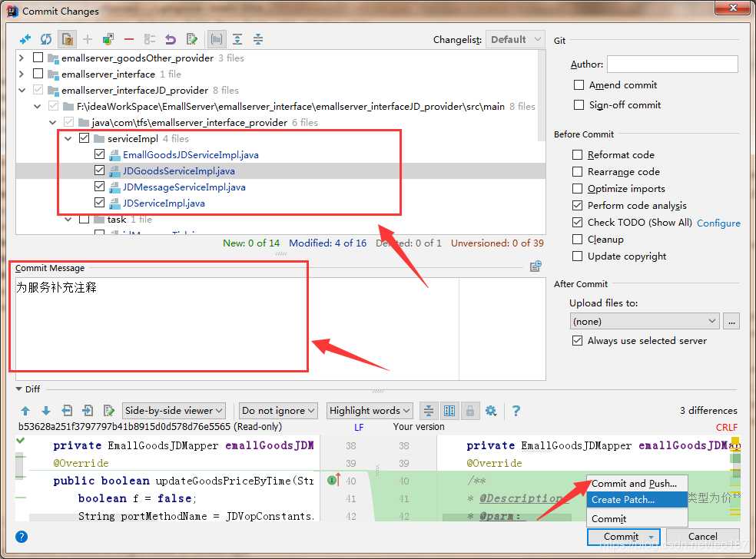Click compare next file icon in Diff toolbar
The image size is (756, 559).
88,411
